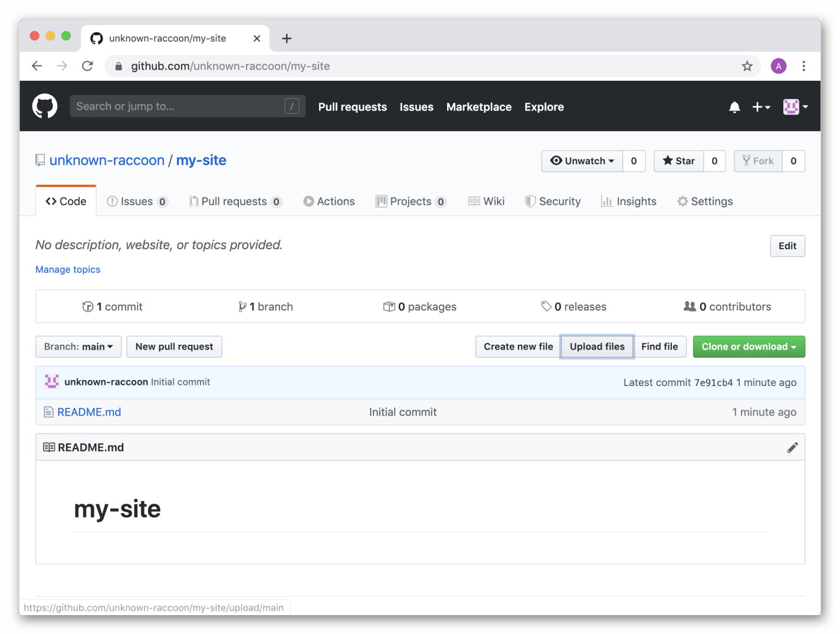Screen dimensions: 840x634
Task: Click New pull request
Action: 174,347
